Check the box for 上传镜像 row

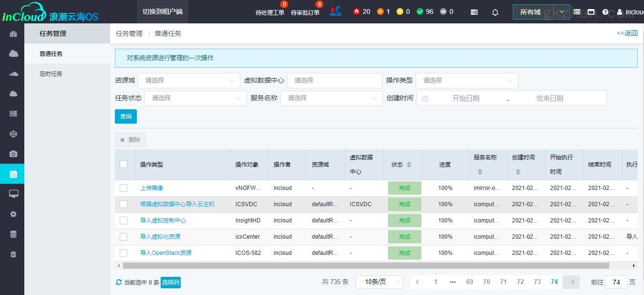pos(123,188)
